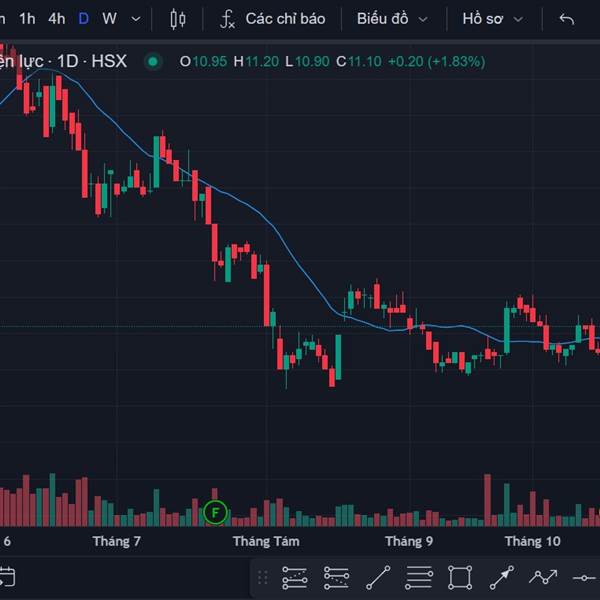Click the low value L10.90
The width and height of the screenshot is (600, 600).
tap(307, 62)
